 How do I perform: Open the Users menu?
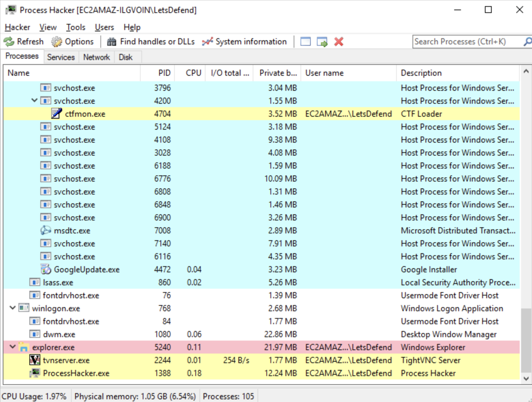104,27
